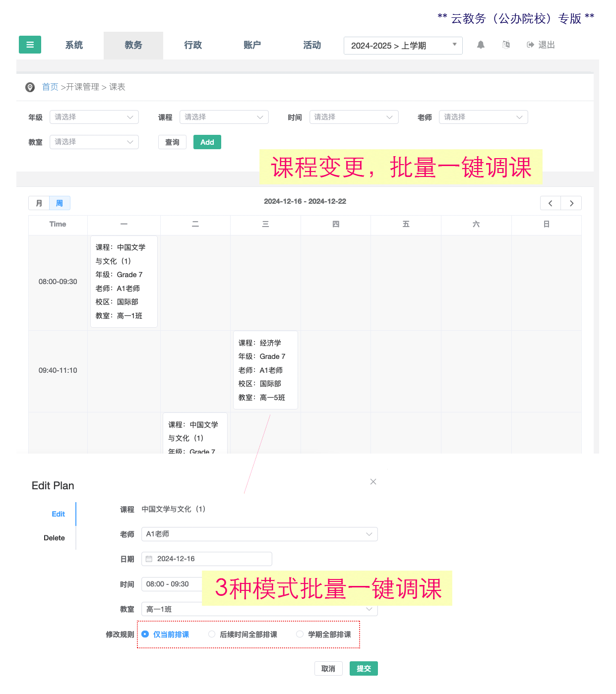Expand the A1老师 teacher dropdown in dialog
The height and width of the screenshot is (694, 616).
tap(259, 534)
